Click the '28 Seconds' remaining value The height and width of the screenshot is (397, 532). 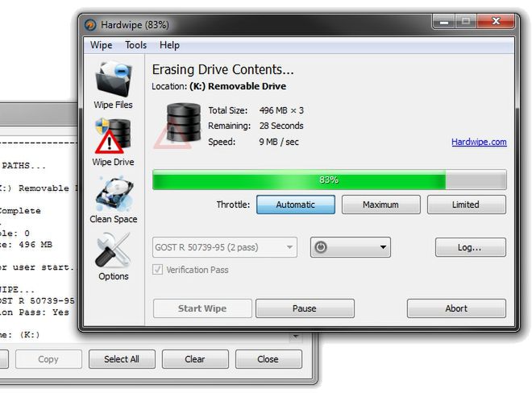pyautogui.click(x=281, y=126)
